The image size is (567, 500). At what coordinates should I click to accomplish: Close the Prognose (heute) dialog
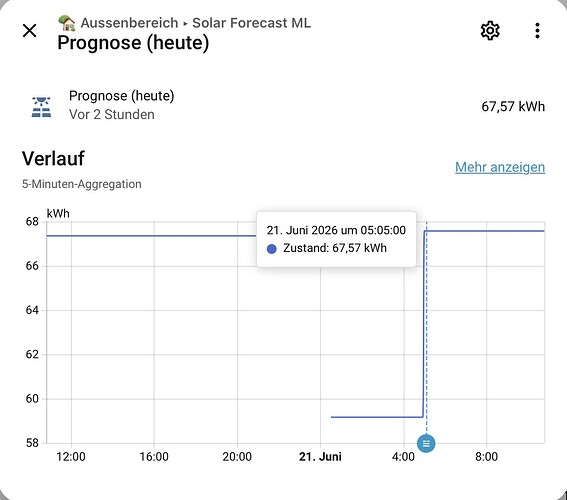coord(29,31)
